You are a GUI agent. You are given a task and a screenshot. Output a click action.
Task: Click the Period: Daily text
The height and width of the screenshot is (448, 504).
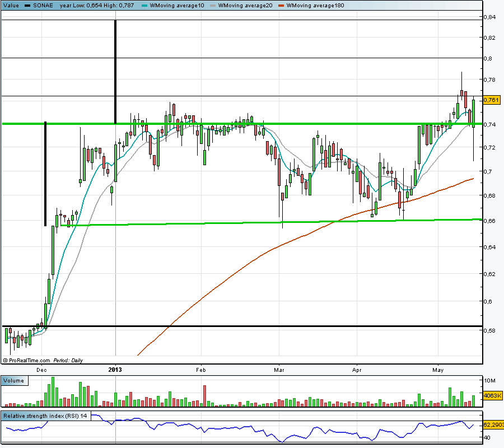point(68,361)
